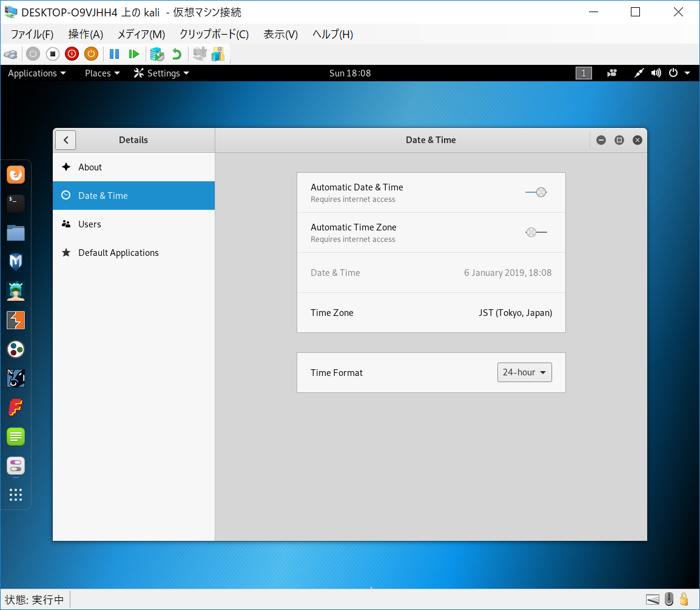
Task: Select Users in the Details sidebar
Action: [x=90, y=224]
